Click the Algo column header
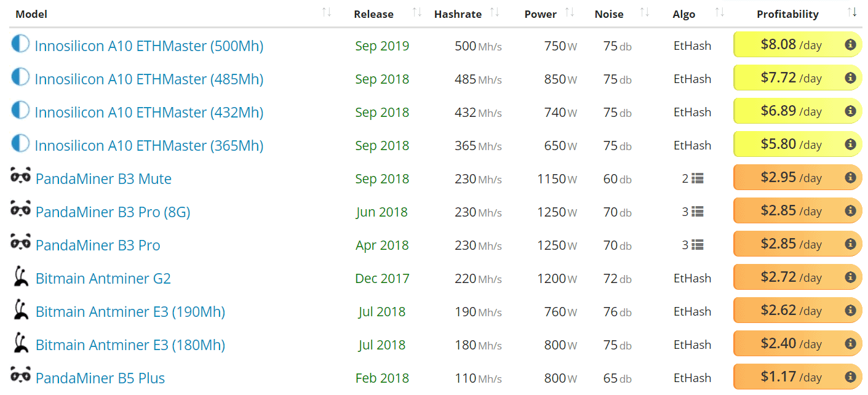The image size is (868, 395). click(683, 14)
